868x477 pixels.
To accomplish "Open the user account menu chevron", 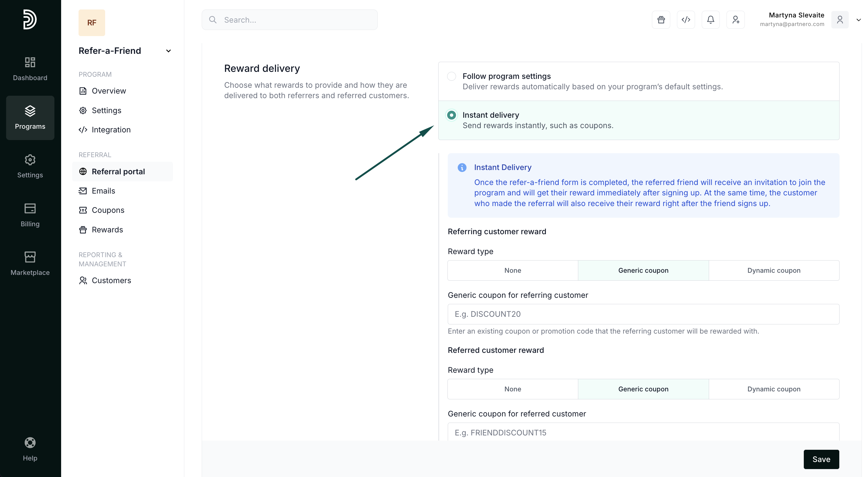I will pyautogui.click(x=858, y=20).
